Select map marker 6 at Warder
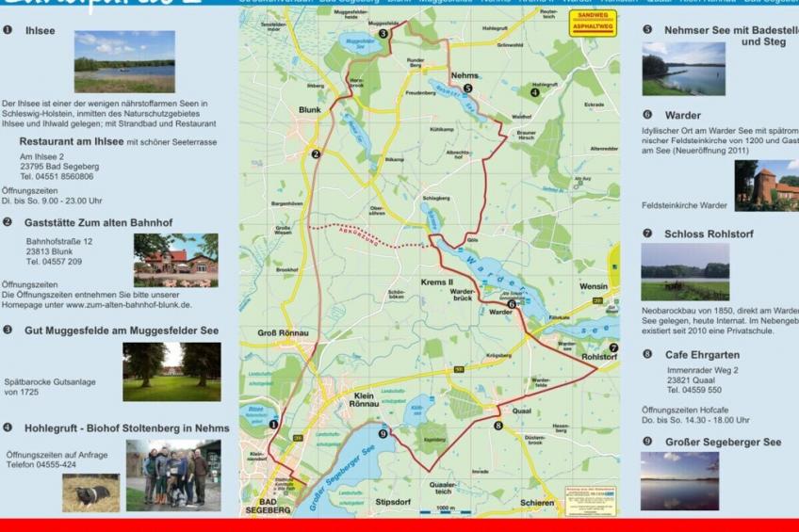 click(x=512, y=304)
